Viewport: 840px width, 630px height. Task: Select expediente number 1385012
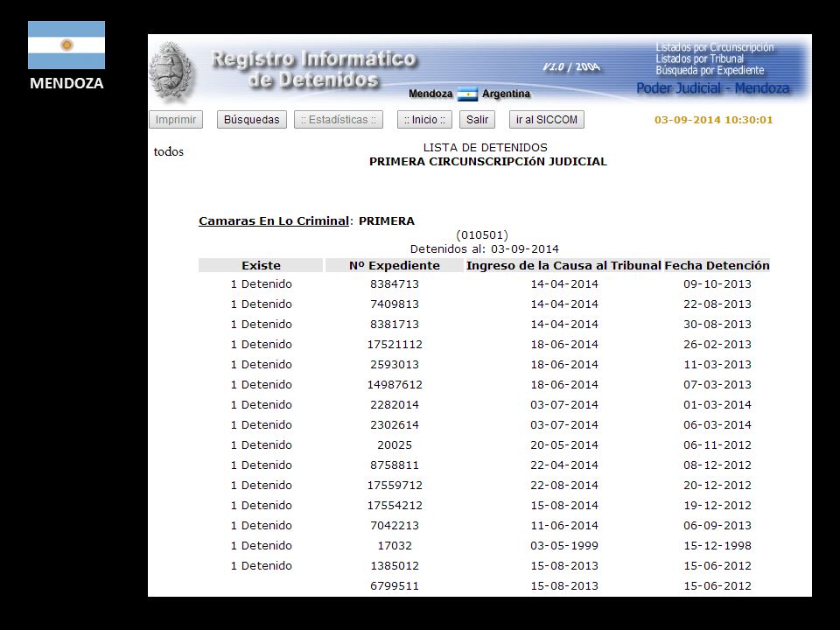(x=395, y=566)
